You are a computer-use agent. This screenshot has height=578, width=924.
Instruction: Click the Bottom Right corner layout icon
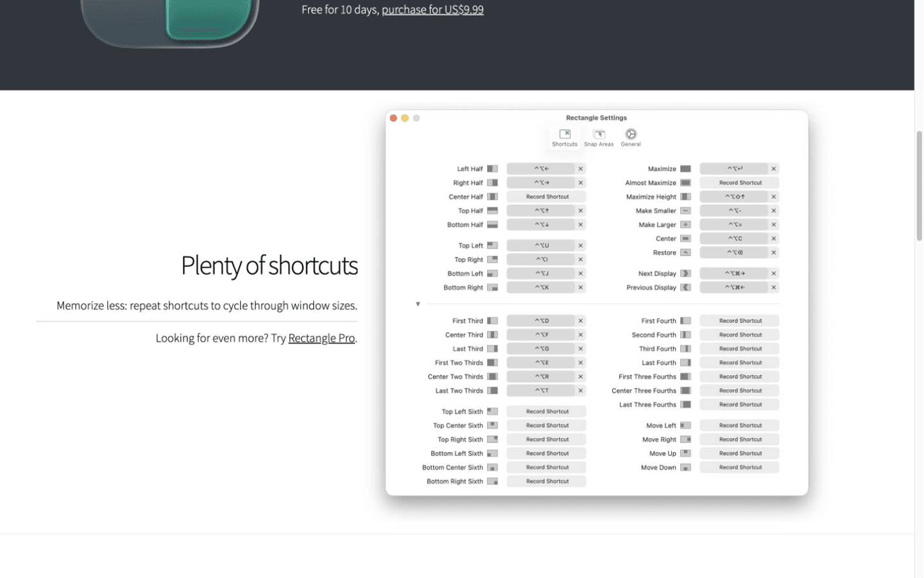point(492,288)
